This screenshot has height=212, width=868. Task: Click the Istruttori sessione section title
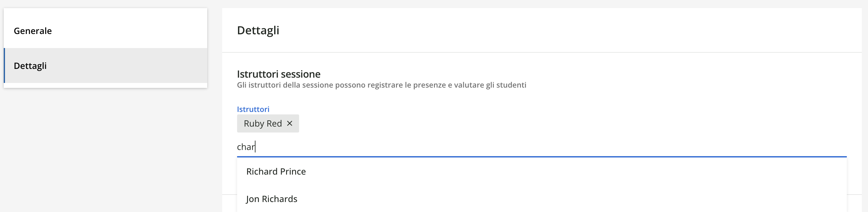tap(279, 74)
